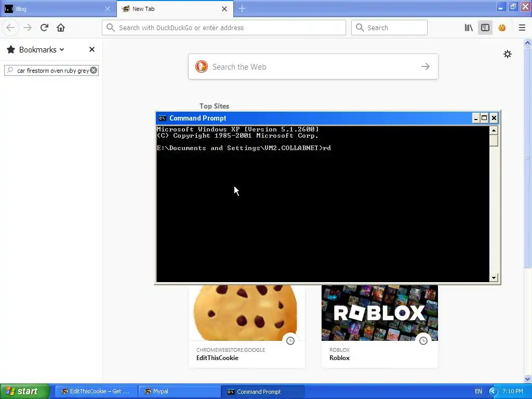Click the EditThisCookie site title
This screenshot has width=532, height=399.
217,357
